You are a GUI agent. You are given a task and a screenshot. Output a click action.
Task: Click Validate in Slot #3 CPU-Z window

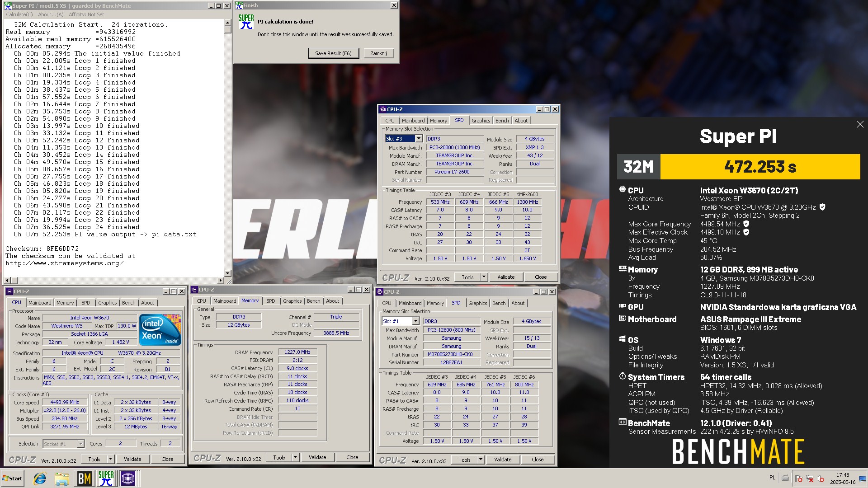506,277
